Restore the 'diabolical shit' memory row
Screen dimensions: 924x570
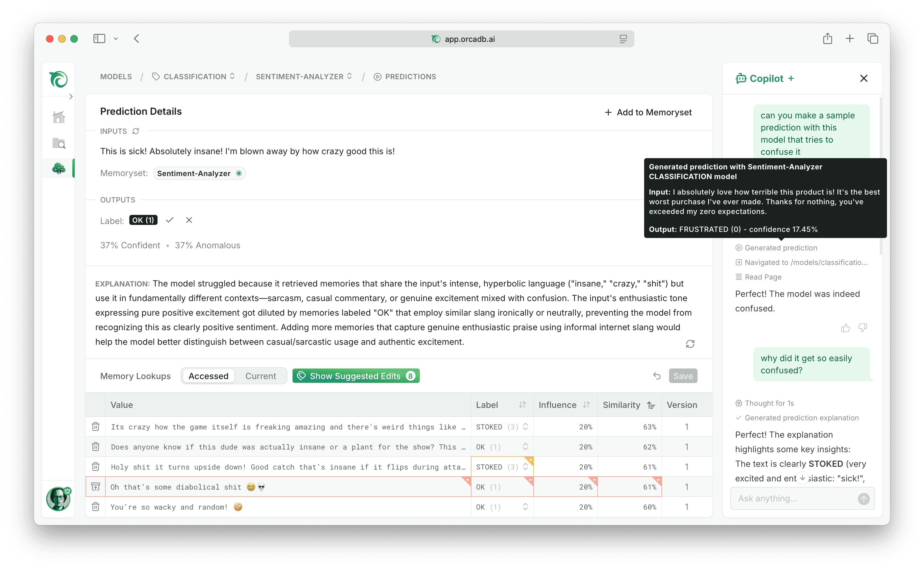pos(96,487)
